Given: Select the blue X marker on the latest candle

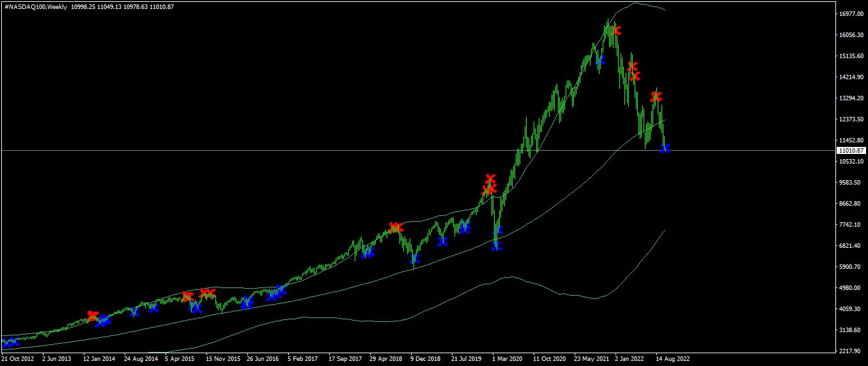Looking at the screenshot, I should coord(665,148).
